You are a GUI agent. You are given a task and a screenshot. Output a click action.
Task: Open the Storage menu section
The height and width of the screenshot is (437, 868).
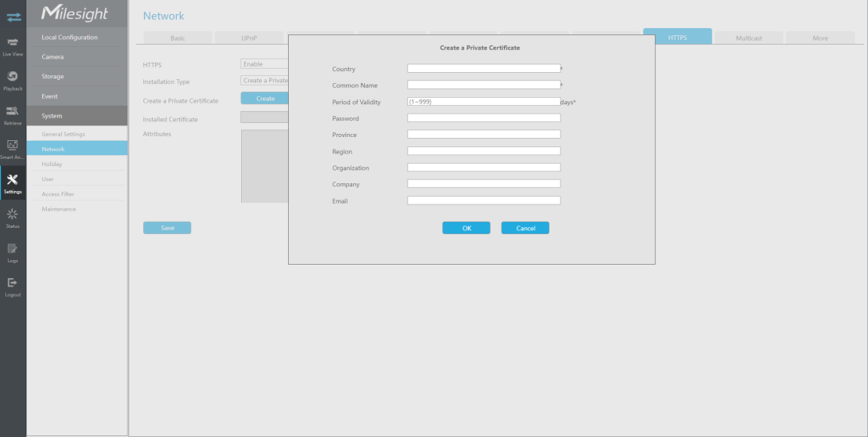(77, 77)
